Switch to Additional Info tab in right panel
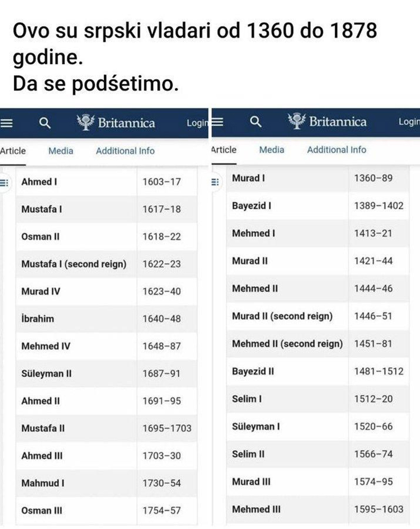 336,150
